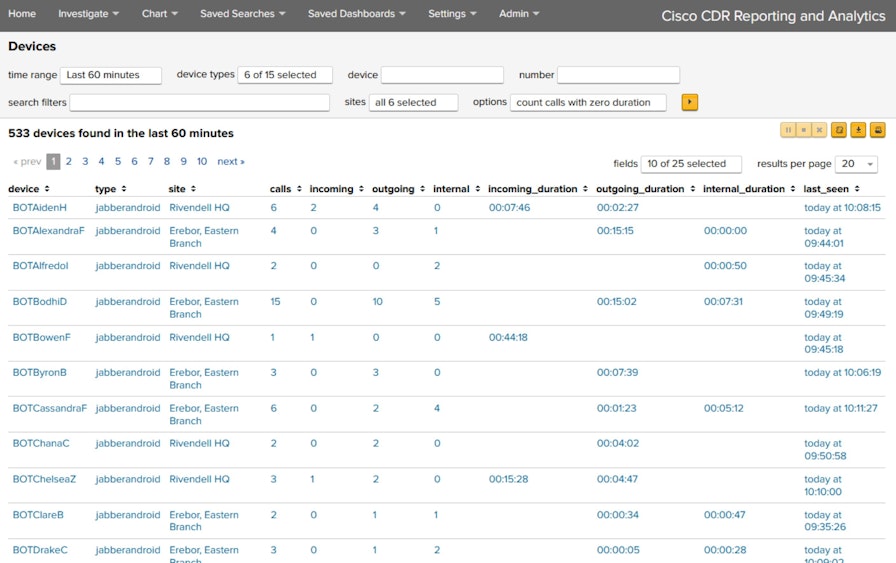
Task: Click the search filters text field
Action: coord(199,102)
